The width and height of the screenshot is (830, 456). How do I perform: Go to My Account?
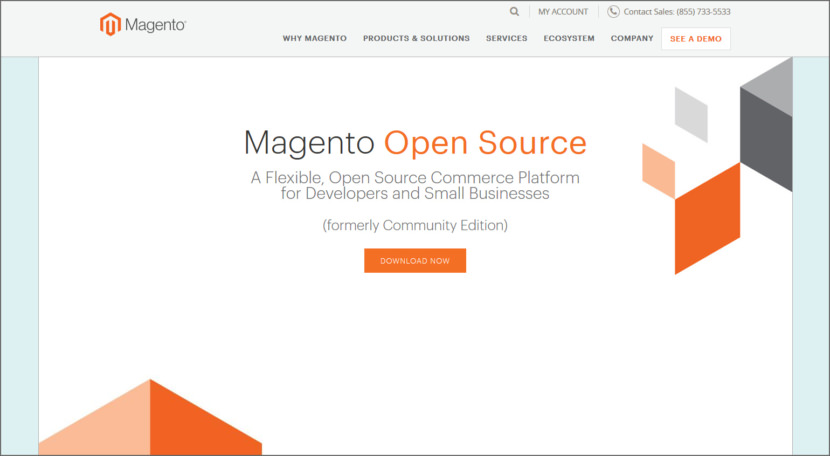pyautogui.click(x=563, y=12)
